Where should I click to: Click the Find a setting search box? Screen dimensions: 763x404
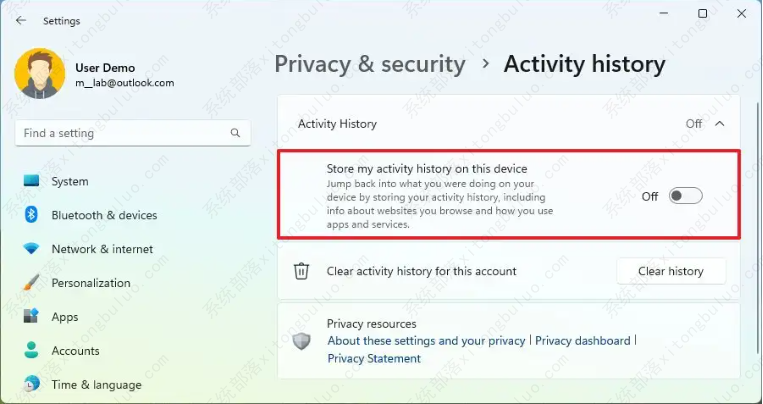click(x=120, y=133)
